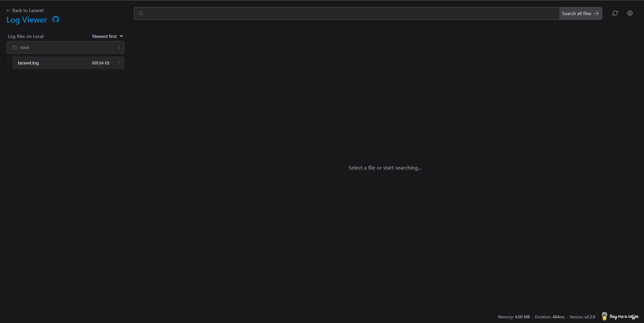Open laravel.log options menu dots

(119, 63)
